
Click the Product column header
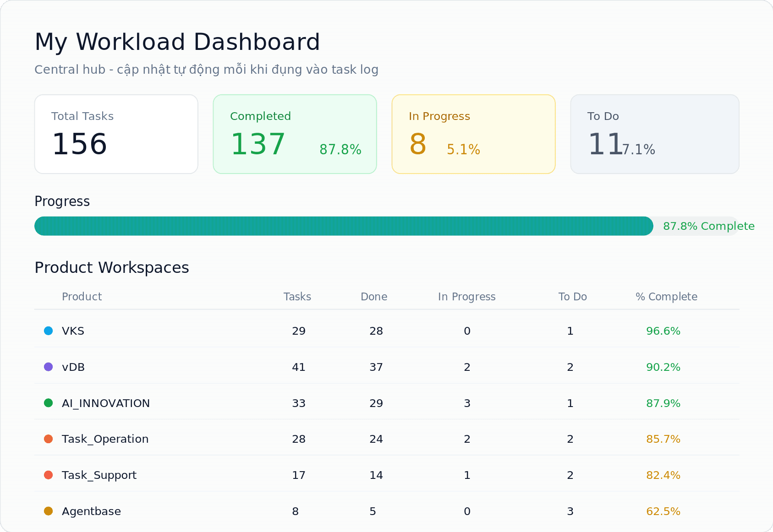(82, 297)
